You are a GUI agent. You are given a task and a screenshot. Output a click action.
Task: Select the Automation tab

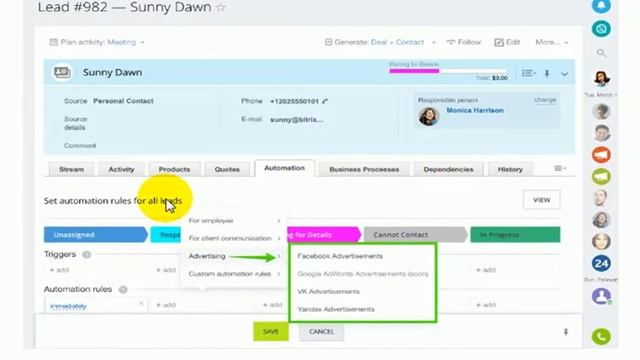[284, 168]
